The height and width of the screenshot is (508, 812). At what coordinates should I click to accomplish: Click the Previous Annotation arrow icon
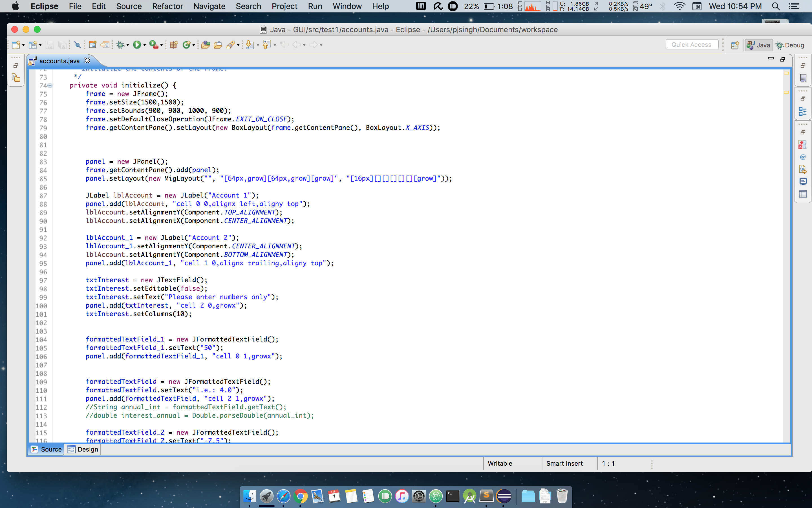point(267,45)
